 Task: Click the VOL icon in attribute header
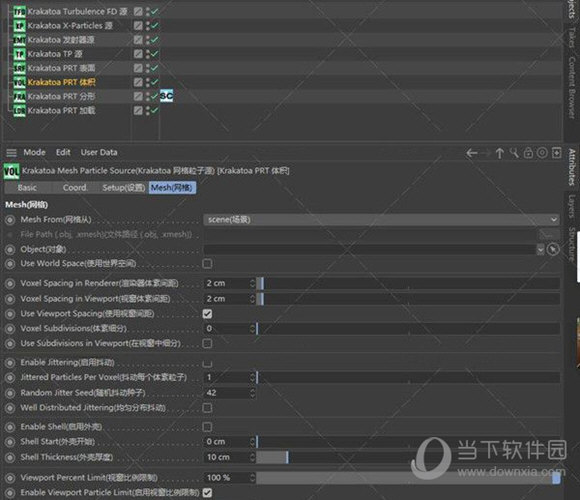pos(11,171)
